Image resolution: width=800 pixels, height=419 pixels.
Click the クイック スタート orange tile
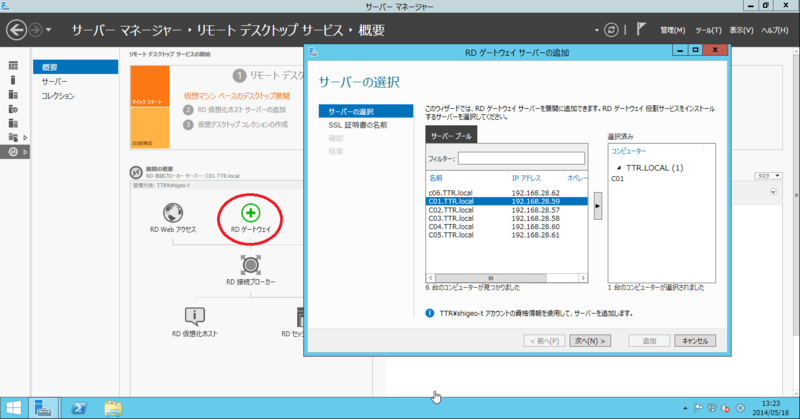150,86
